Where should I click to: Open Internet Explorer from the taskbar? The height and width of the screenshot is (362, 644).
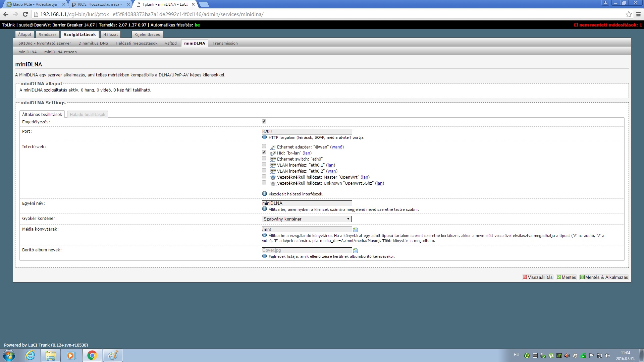click(x=30, y=355)
